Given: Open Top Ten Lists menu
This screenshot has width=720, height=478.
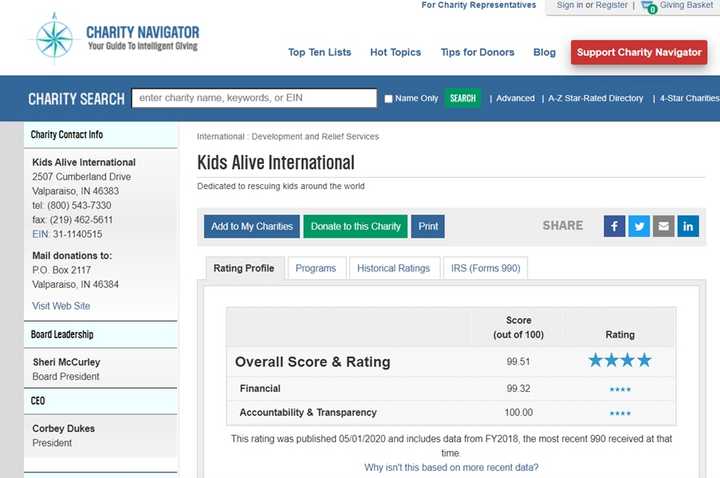Looking at the screenshot, I should (x=320, y=52).
